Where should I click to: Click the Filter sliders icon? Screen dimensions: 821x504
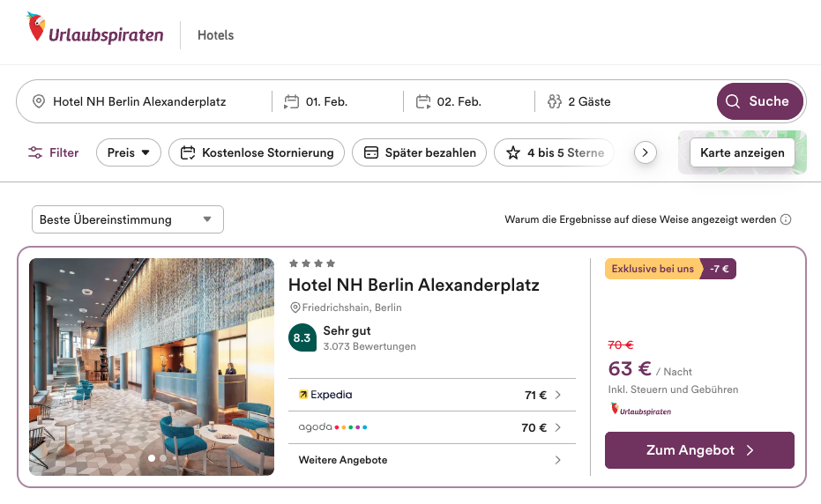point(35,152)
